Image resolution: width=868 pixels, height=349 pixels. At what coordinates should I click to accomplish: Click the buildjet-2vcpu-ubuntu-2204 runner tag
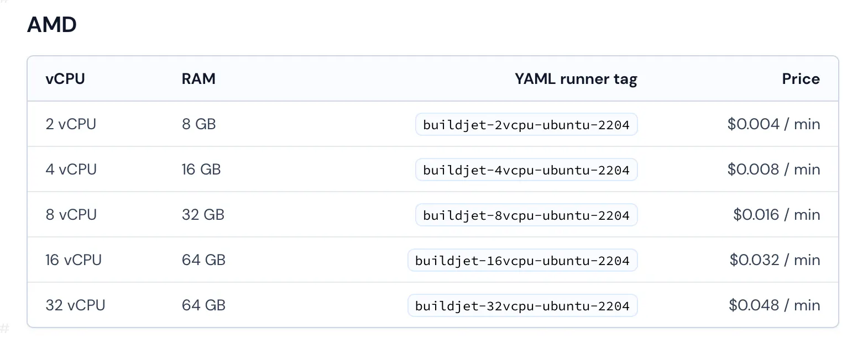click(526, 125)
